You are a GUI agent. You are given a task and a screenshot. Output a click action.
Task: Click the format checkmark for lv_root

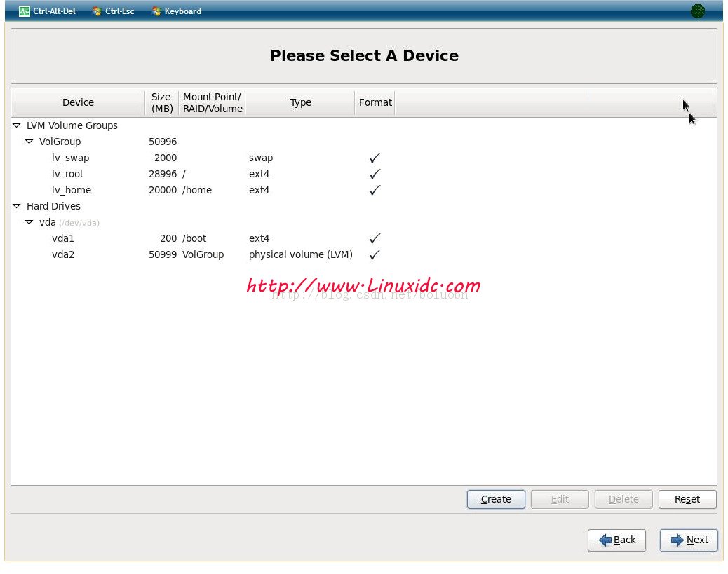[x=375, y=174]
